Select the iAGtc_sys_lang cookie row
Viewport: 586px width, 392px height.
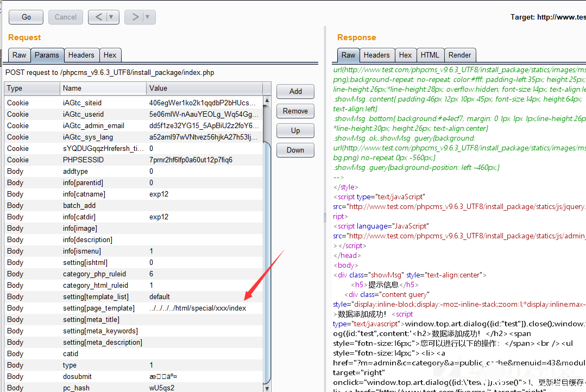coord(134,137)
